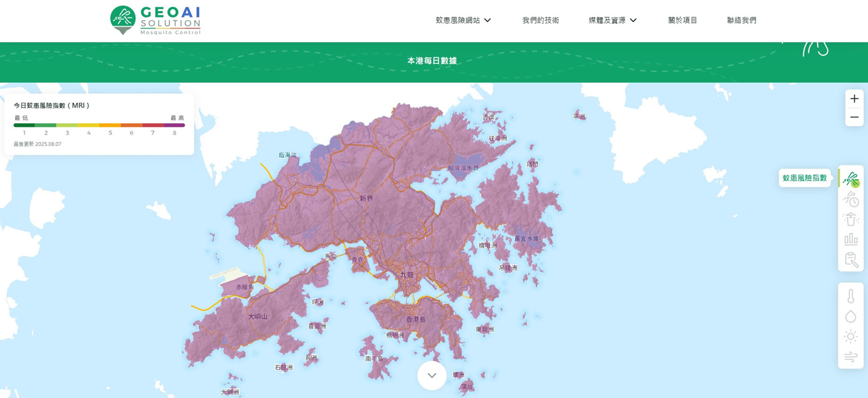Click the 蚊患風險指數 tooltip label

[x=805, y=178]
